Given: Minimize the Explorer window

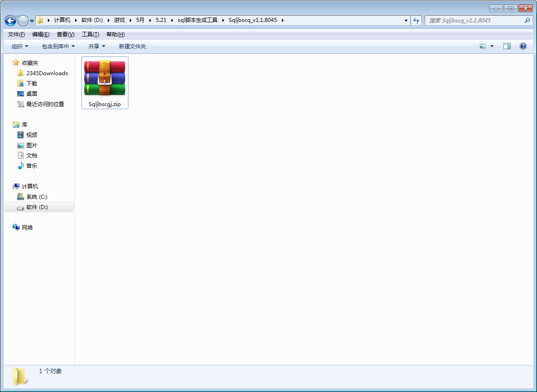Looking at the screenshot, I should [x=496, y=8].
